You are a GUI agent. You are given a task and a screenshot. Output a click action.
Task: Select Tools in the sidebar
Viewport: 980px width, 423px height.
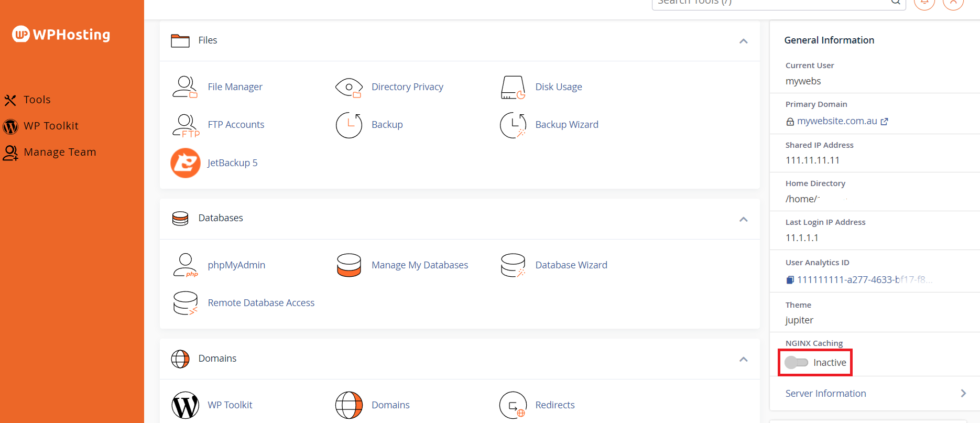tap(37, 100)
